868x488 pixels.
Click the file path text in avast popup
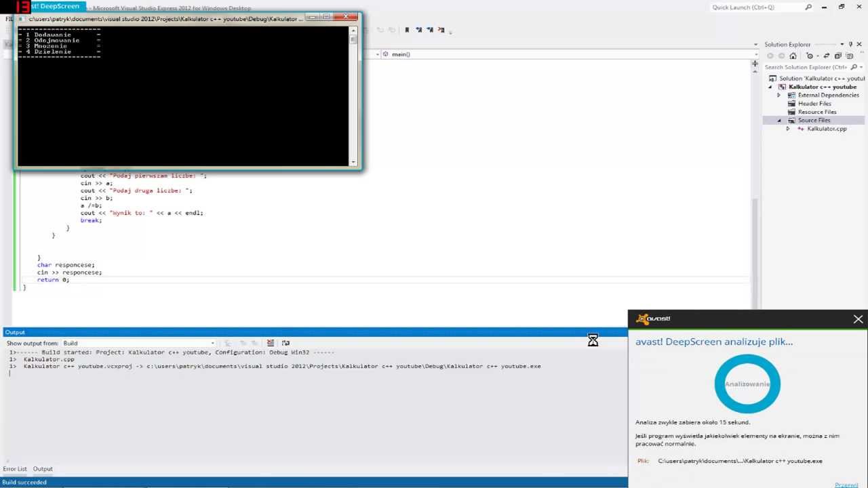[x=740, y=461]
